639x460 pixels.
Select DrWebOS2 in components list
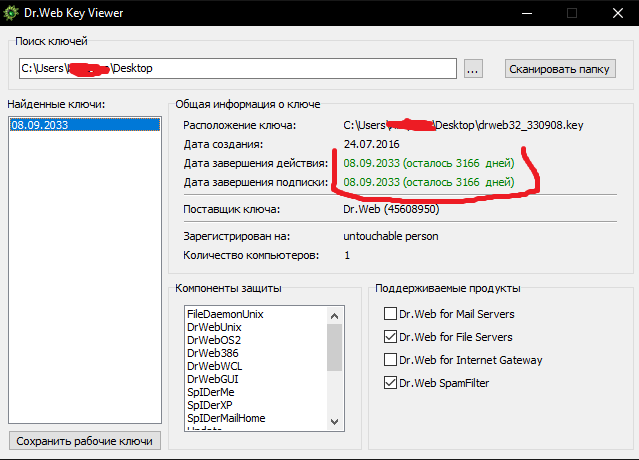(x=214, y=340)
